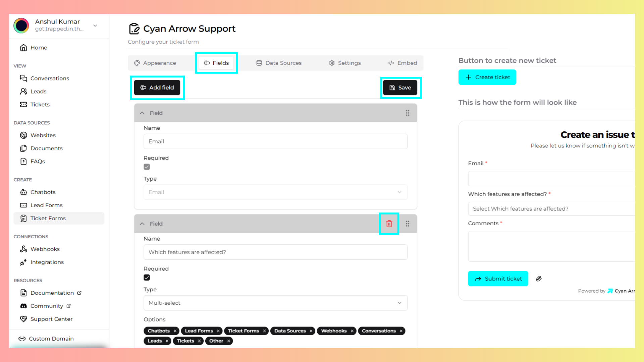This screenshot has width=644, height=362.
Task: Toggle Required checkbox for features field
Action: (147, 278)
